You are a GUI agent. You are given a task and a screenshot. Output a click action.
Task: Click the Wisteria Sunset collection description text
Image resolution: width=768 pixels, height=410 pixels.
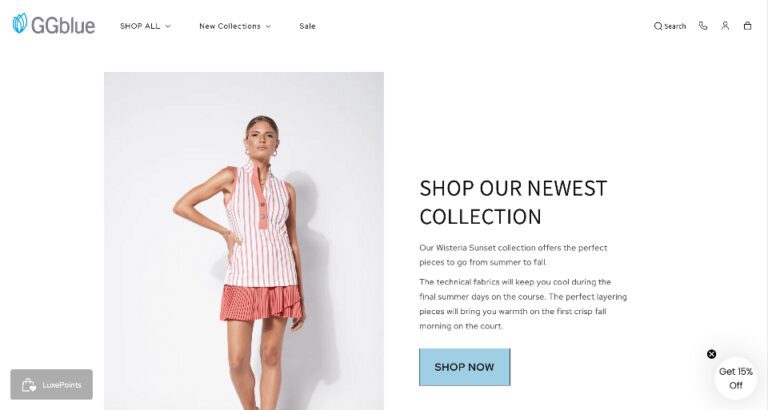tap(513, 255)
